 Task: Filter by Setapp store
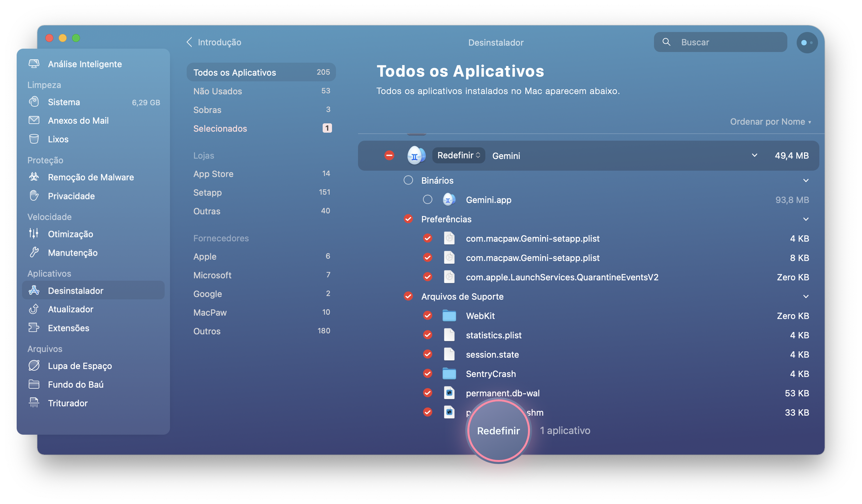[x=261, y=192]
